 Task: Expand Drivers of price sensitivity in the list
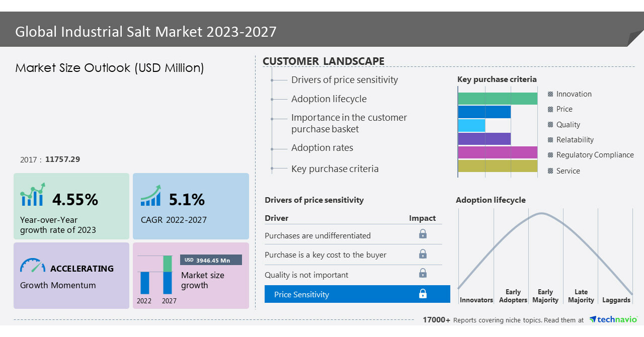coord(344,79)
